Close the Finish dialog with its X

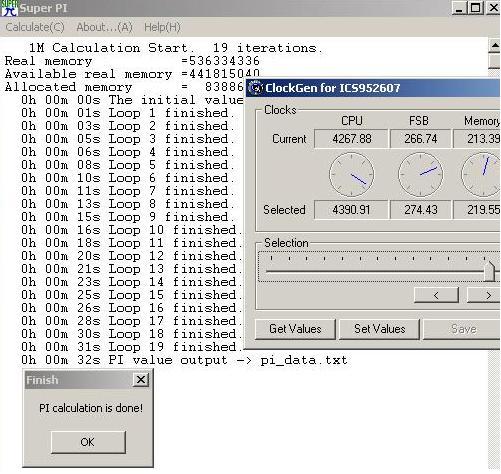pos(141,379)
